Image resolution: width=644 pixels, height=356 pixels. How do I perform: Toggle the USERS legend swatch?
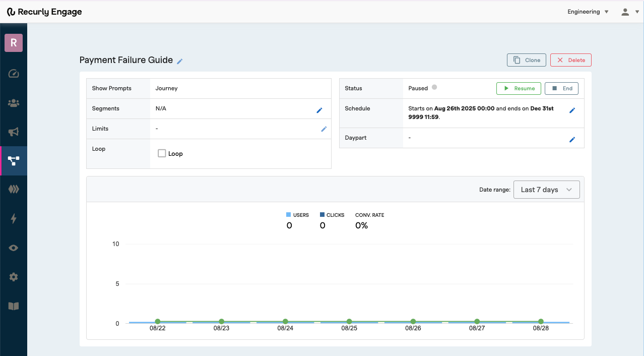289,215
